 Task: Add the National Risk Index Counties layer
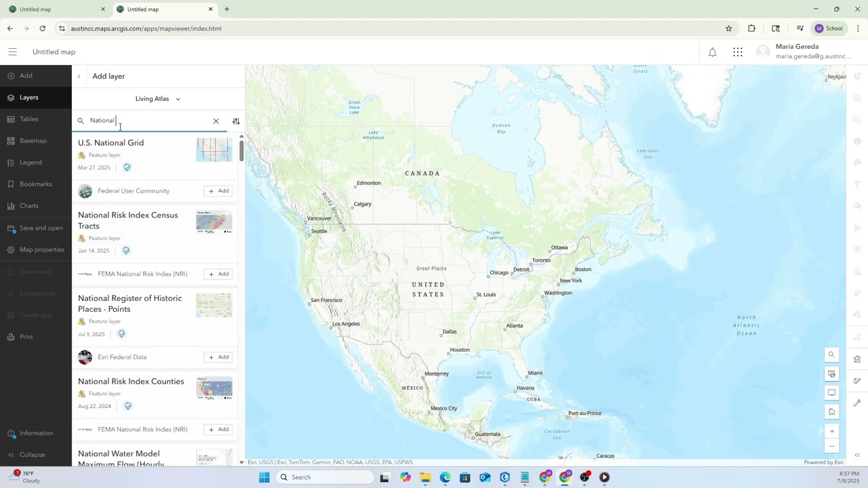(x=218, y=430)
